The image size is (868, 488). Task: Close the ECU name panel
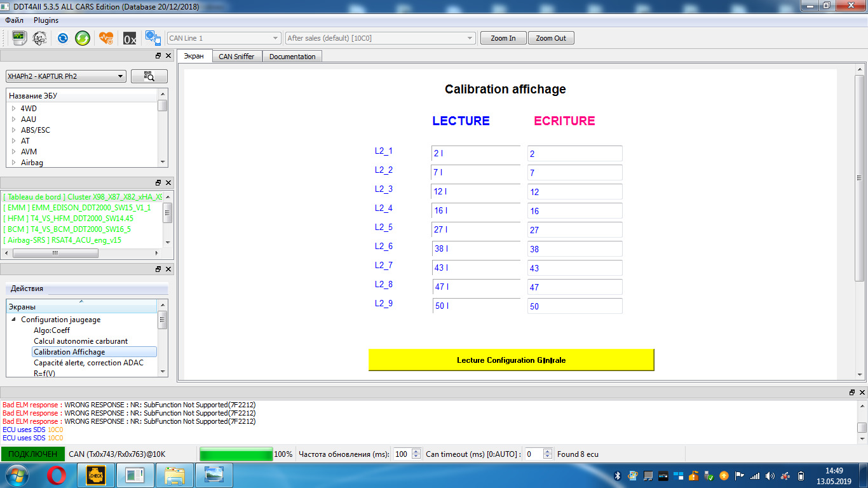(x=168, y=56)
